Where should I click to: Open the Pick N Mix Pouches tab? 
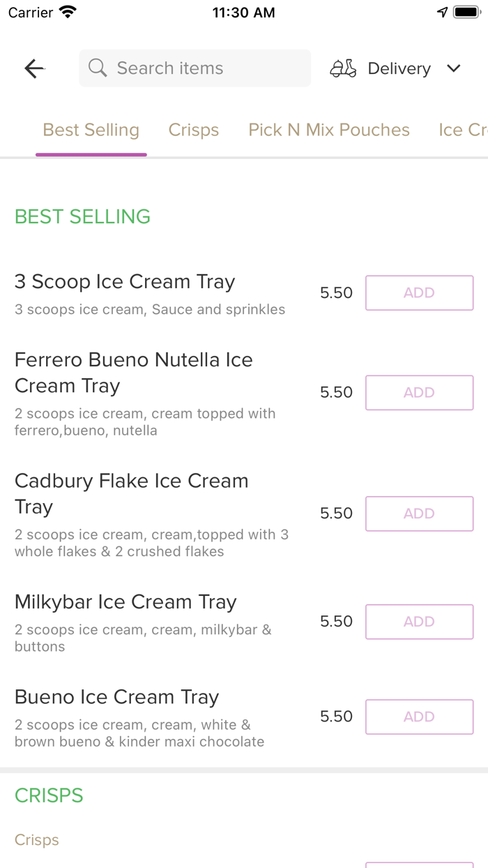click(x=329, y=130)
